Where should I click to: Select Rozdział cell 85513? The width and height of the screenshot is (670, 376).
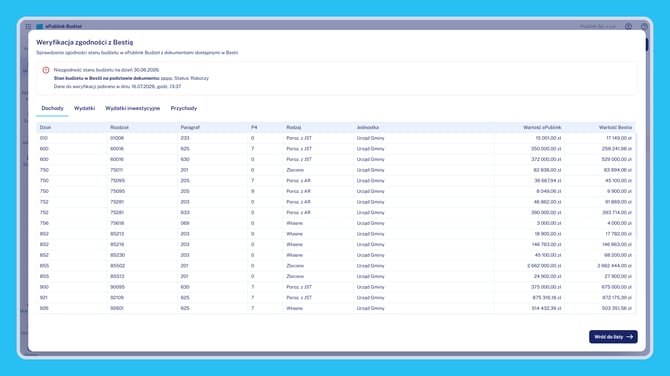117,276
